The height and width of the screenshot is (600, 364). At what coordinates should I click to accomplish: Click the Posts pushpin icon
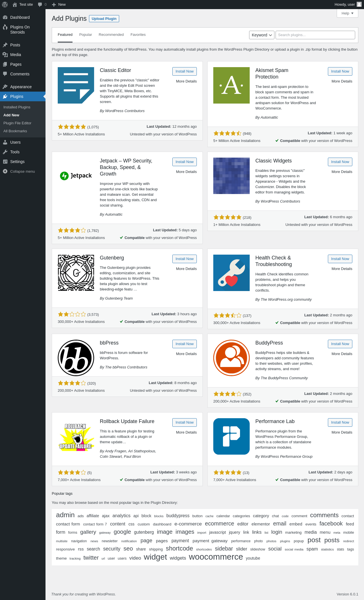tap(5, 45)
